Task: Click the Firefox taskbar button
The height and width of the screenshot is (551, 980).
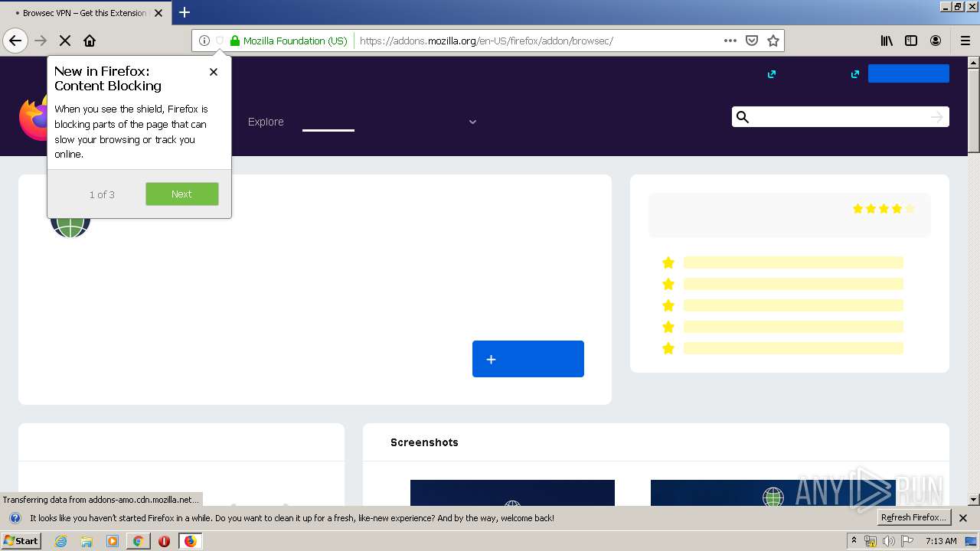Action: coord(190,541)
